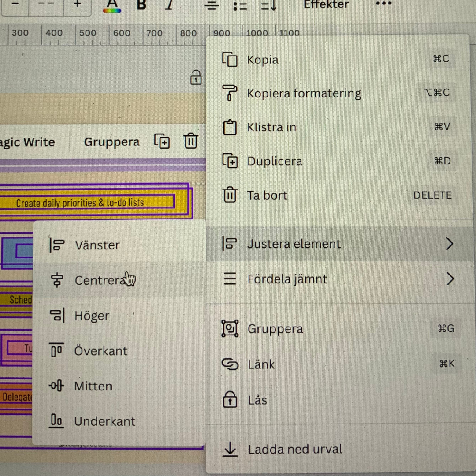Choose Kopiera formatering from context menu

tap(304, 93)
